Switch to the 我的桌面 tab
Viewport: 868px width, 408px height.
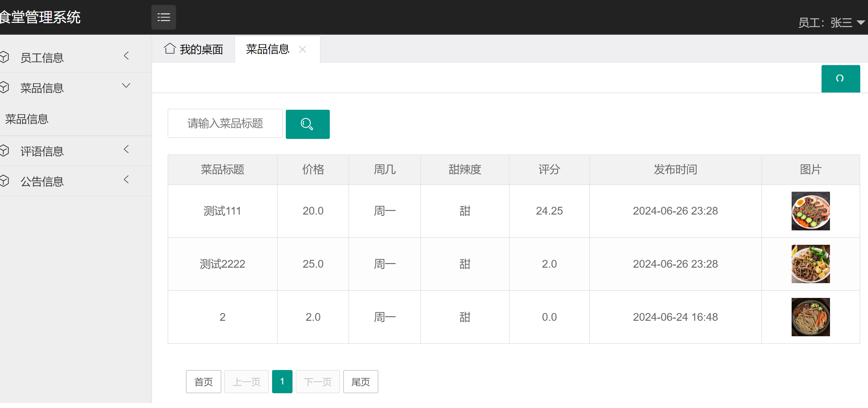point(201,49)
